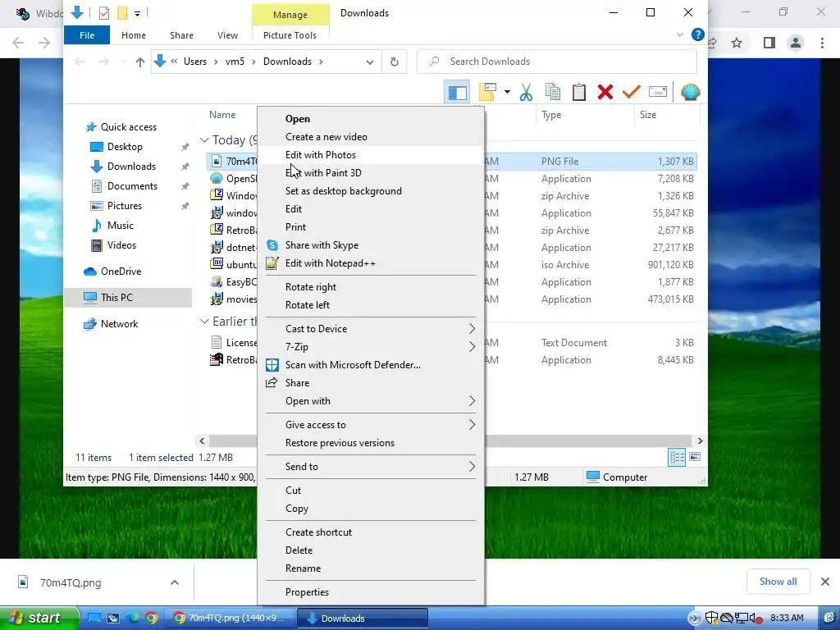Click the Rename icon in toolbar
Image resolution: width=840 pixels, height=630 pixels.
pyautogui.click(x=658, y=92)
